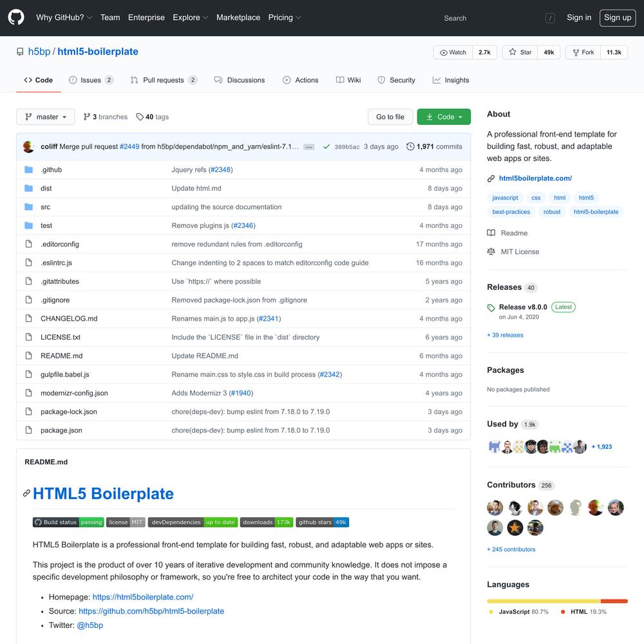The image size is (644, 644).
Task: Click the link icon next to html5boilerplate.com
Action: [x=491, y=178]
